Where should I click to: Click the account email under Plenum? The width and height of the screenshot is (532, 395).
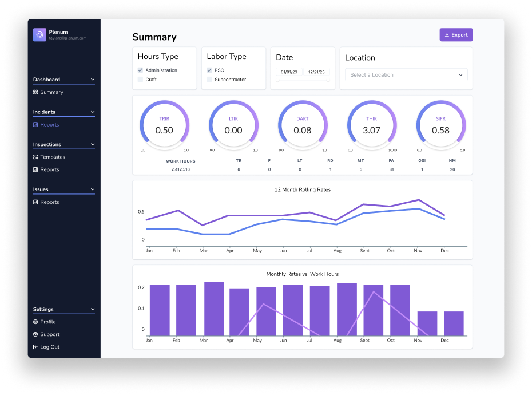click(68, 38)
